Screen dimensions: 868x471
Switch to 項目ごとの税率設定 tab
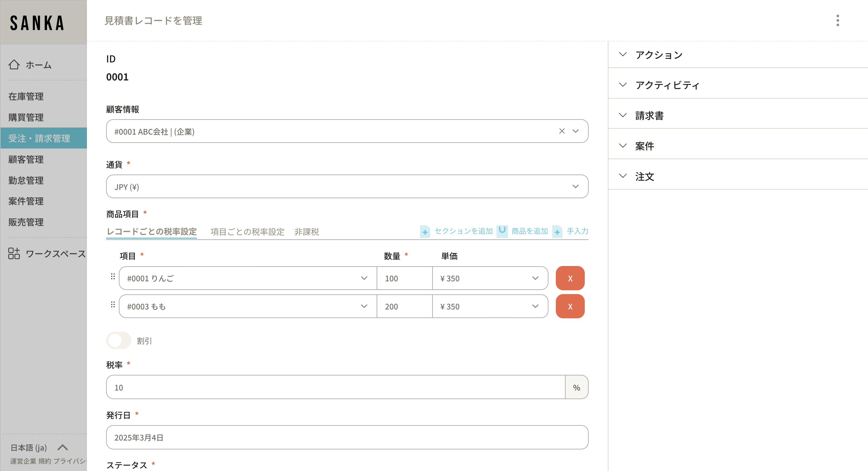(247, 232)
